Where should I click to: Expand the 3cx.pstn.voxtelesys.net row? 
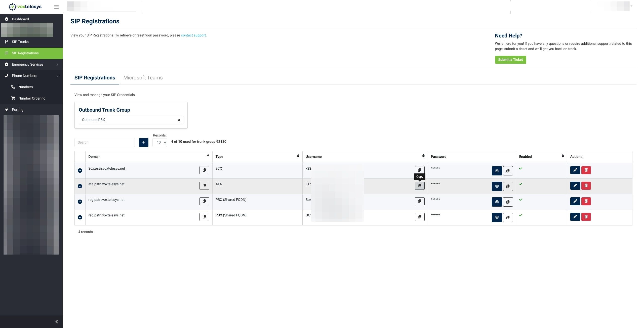[x=80, y=170]
